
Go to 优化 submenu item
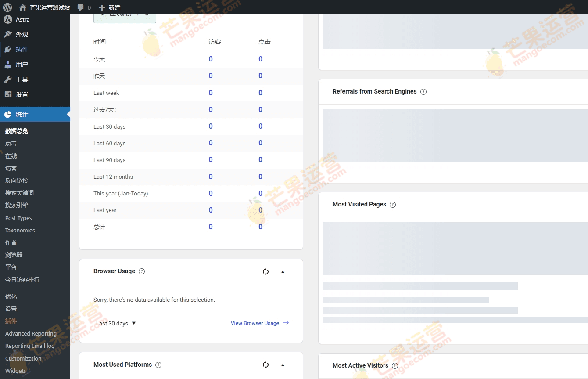pyautogui.click(x=11, y=296)
